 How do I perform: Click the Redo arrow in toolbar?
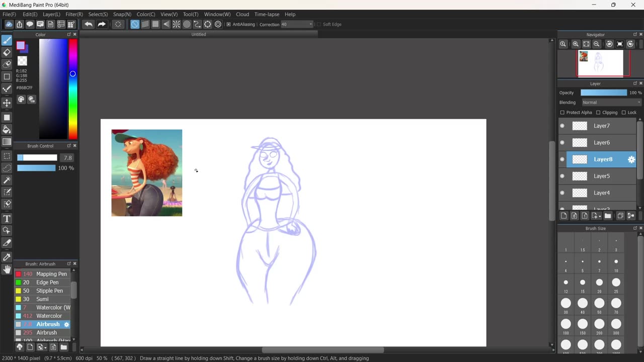click(102, 24)
